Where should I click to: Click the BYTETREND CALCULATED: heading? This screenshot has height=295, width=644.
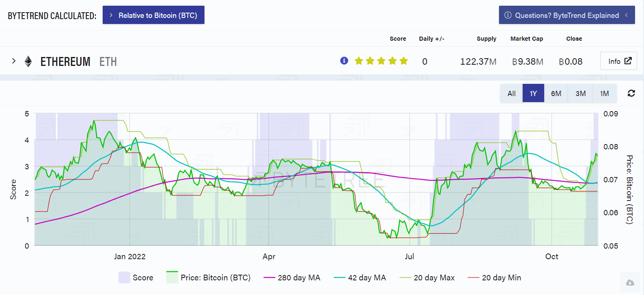tap(52, 16)
